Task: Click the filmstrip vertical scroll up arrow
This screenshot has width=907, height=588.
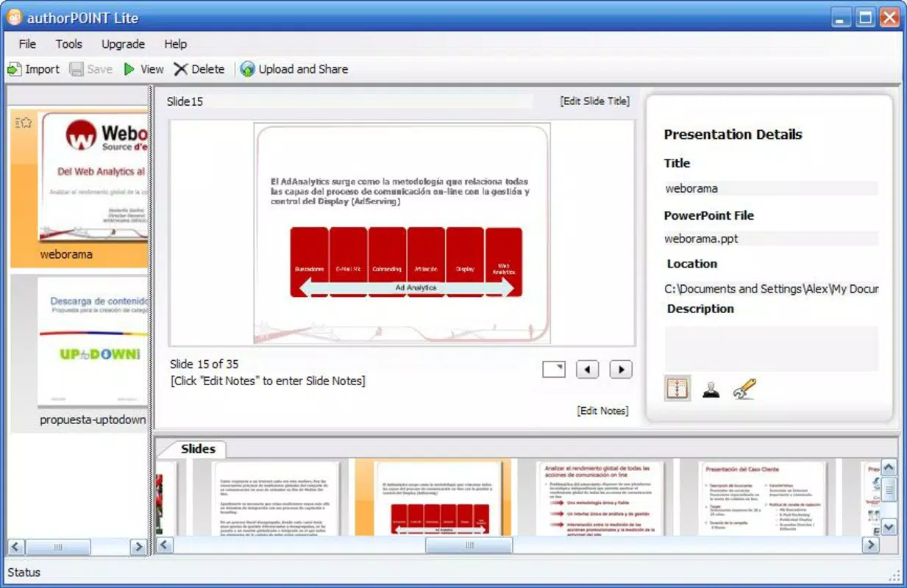Action: click(889, 467)
